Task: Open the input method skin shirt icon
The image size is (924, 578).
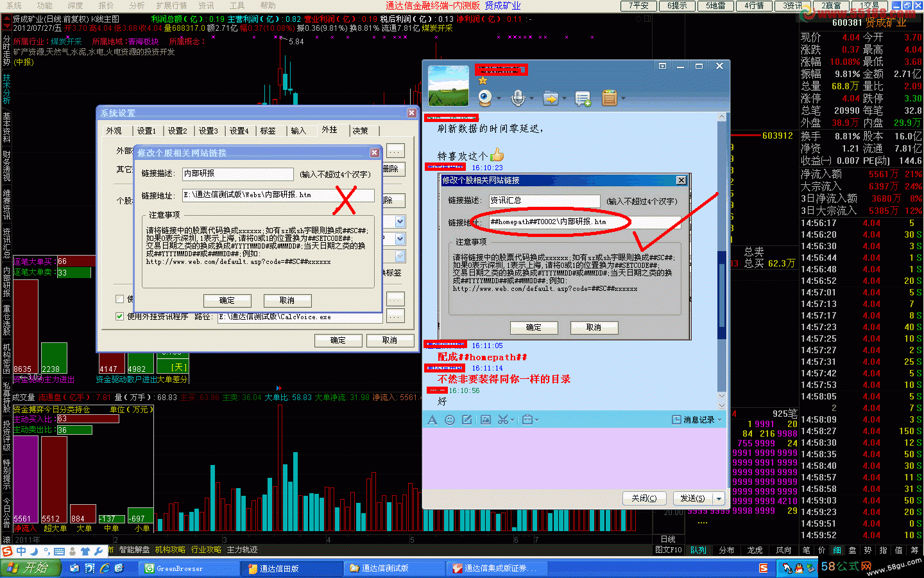Action: click(85, 551)
